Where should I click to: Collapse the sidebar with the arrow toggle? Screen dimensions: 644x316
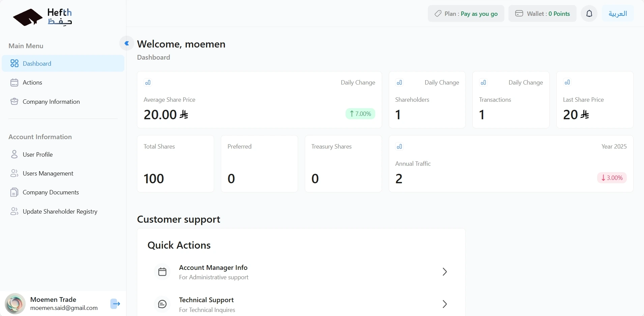127,43
